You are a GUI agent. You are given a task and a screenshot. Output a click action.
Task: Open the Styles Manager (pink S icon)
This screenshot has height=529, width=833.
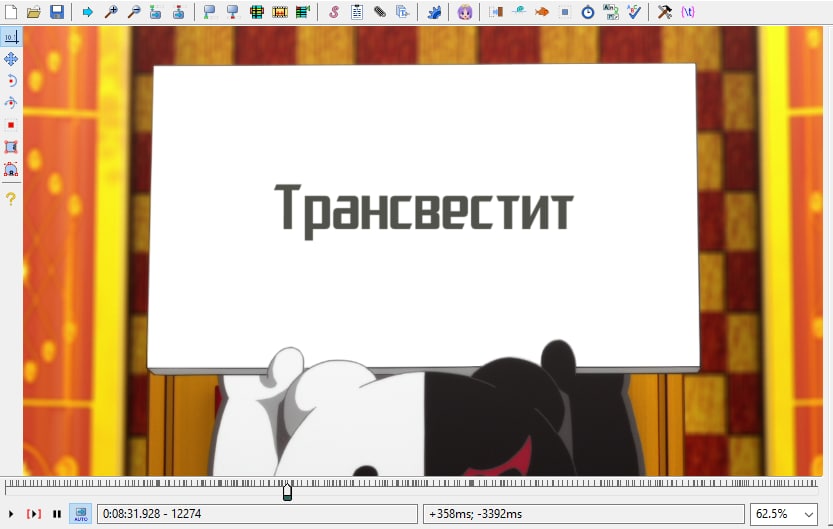click(334, 12)
